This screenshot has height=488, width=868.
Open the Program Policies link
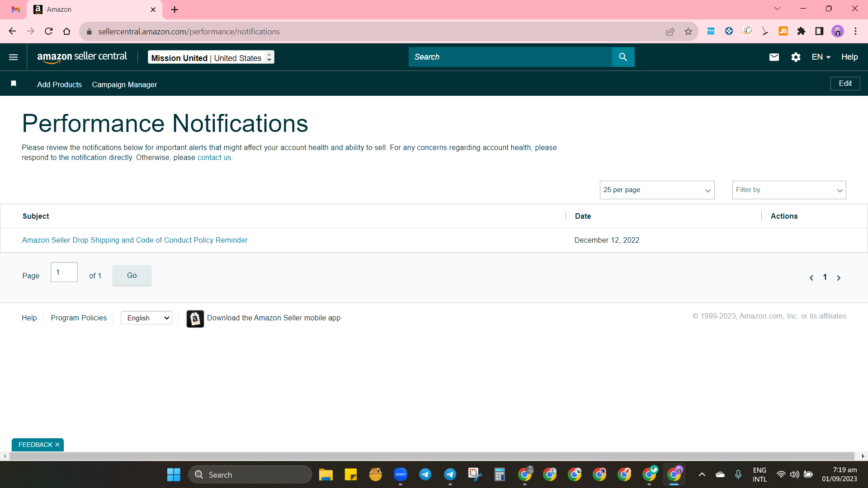79,318
